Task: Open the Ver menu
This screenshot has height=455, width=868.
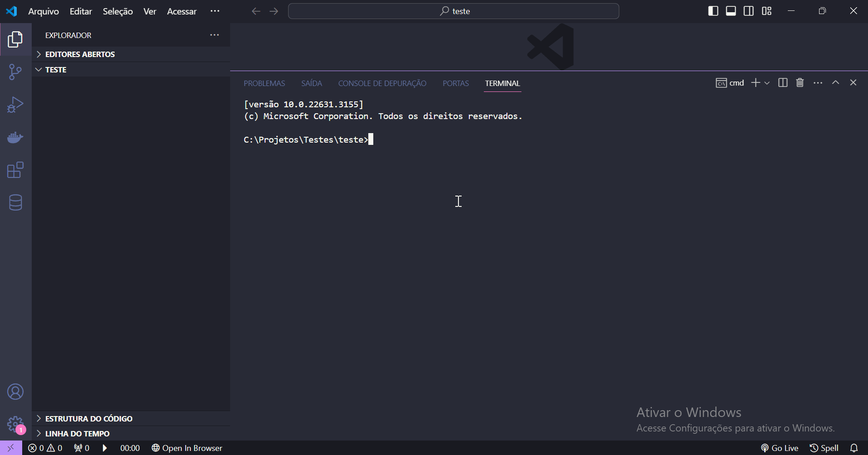Action: 150,11
